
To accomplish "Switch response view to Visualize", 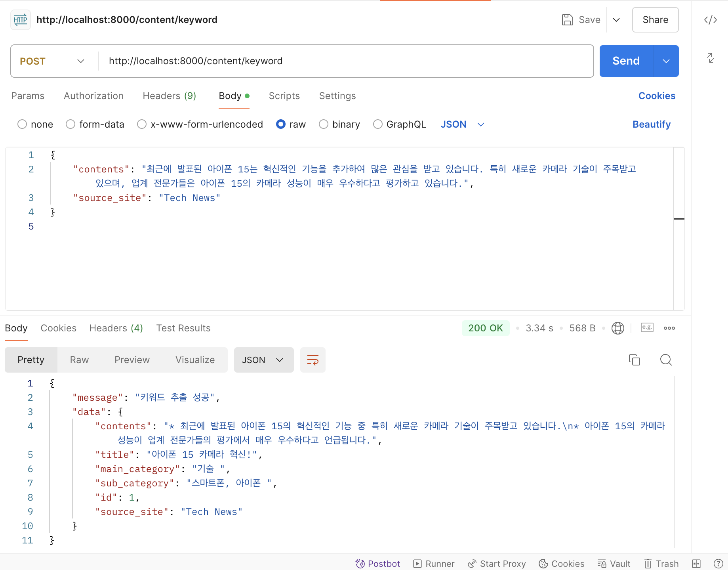I will [x=195, y=360].
